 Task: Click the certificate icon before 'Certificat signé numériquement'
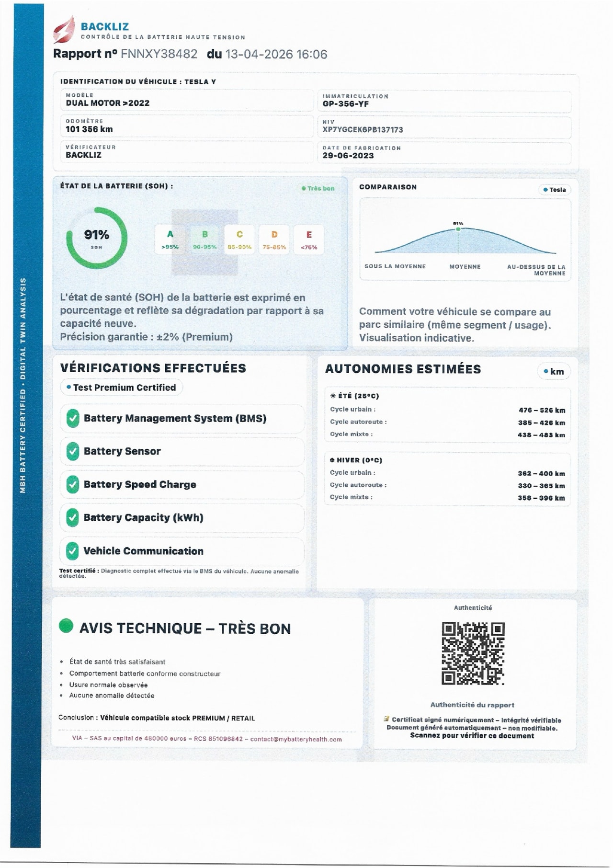tap(386, 719)
